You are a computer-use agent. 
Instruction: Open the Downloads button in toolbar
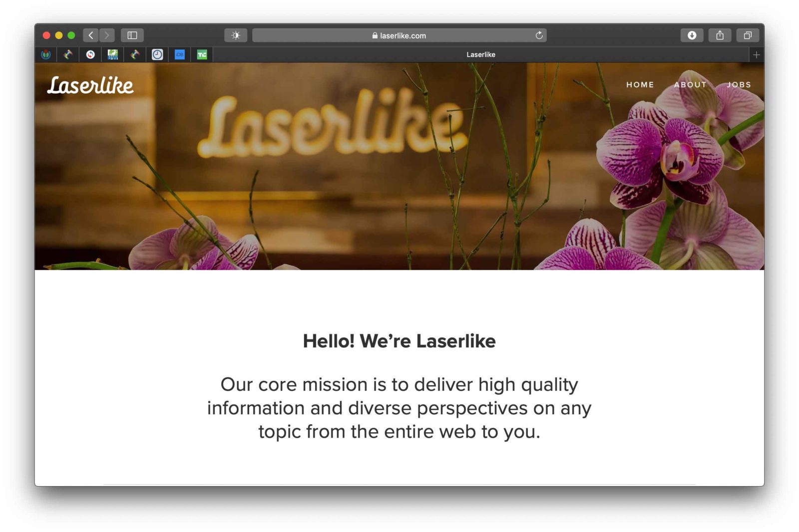click(x=692, y=35)
